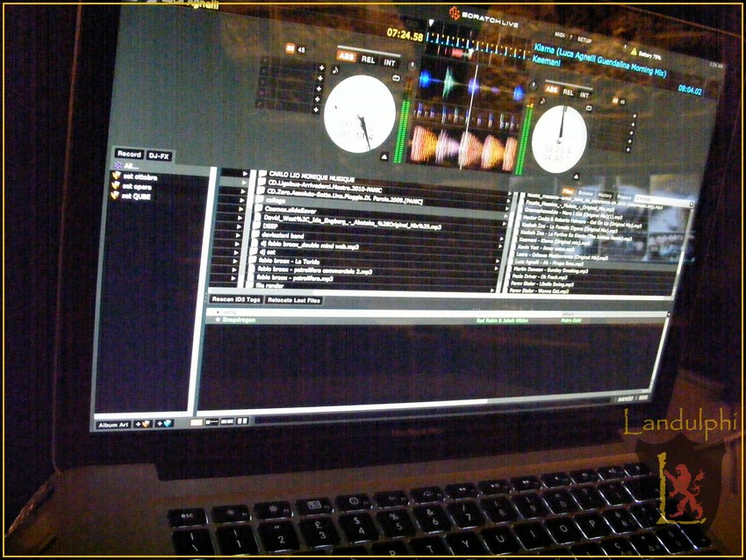Select 33 rpm on right deck
The image size is (746, 560).
pos(615,100)
